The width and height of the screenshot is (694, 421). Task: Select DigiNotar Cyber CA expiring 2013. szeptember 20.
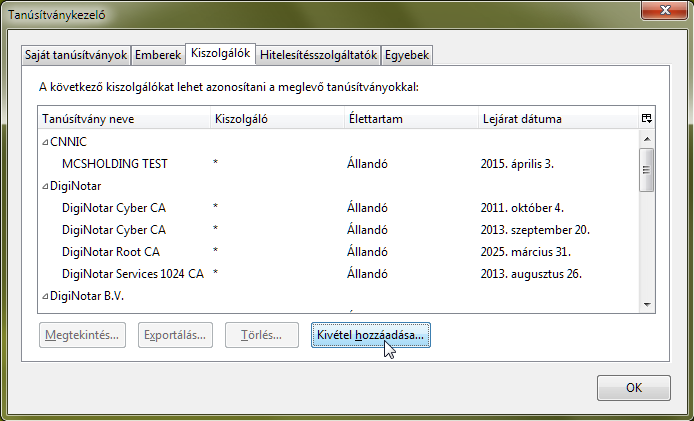point(339,230)
